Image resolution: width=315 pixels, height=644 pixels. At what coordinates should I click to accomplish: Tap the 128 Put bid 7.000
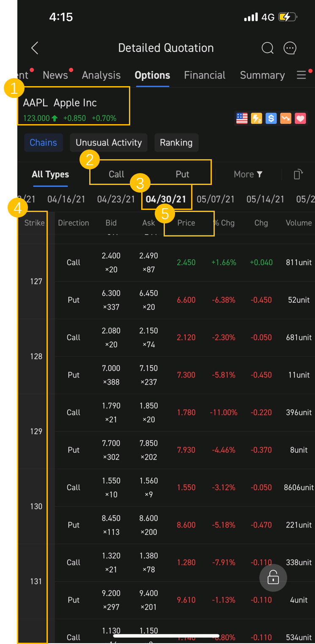point(111,368)
